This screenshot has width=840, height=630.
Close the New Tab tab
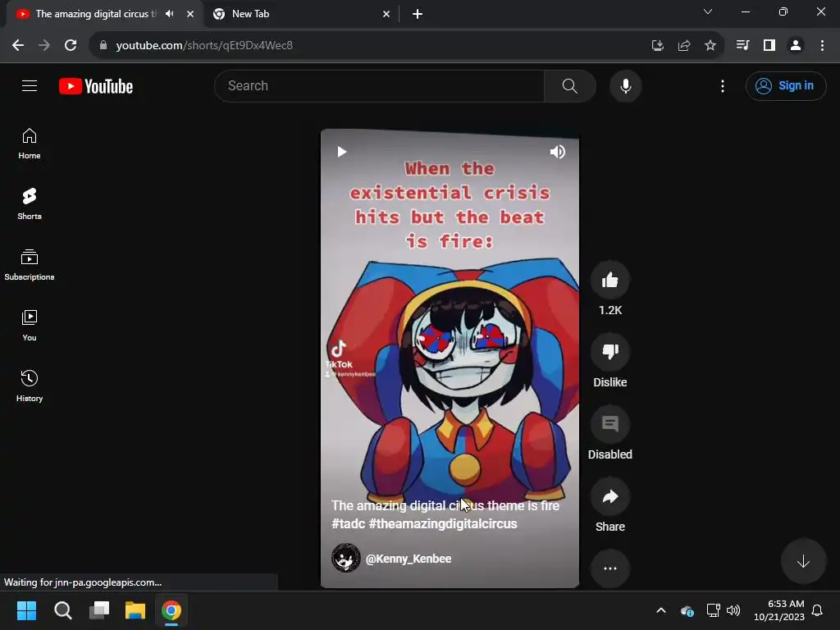pyautogui.click(x=386, y=15)
